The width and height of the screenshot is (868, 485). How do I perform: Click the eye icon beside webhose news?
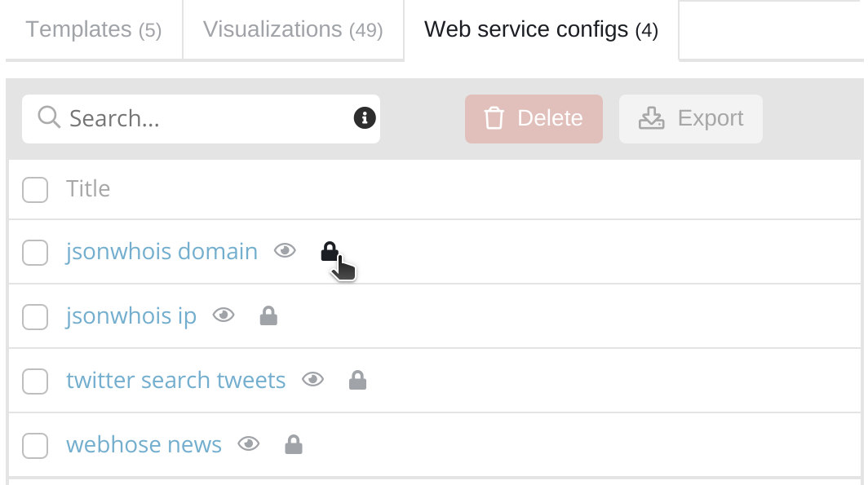click(x=249, y=444)
